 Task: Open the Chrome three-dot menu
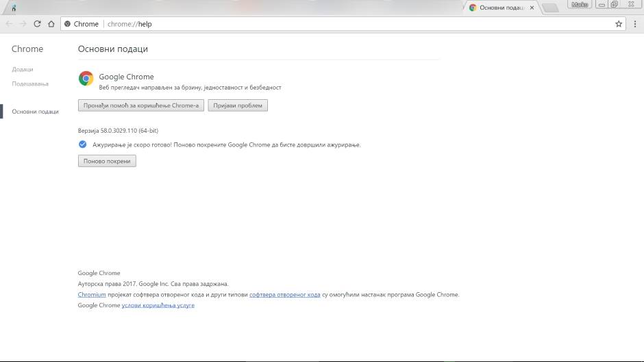(x=634, y=24)
